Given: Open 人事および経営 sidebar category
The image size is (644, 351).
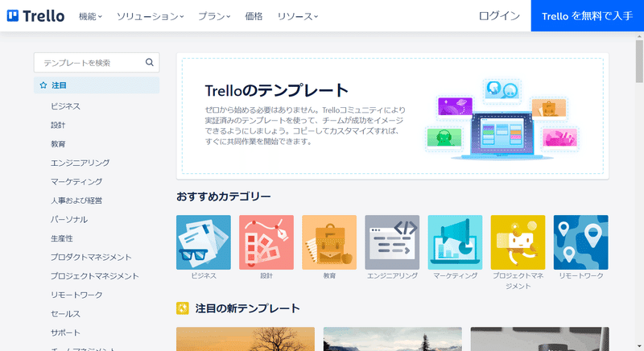Looking at the screenshot, I should pos(76,200).
